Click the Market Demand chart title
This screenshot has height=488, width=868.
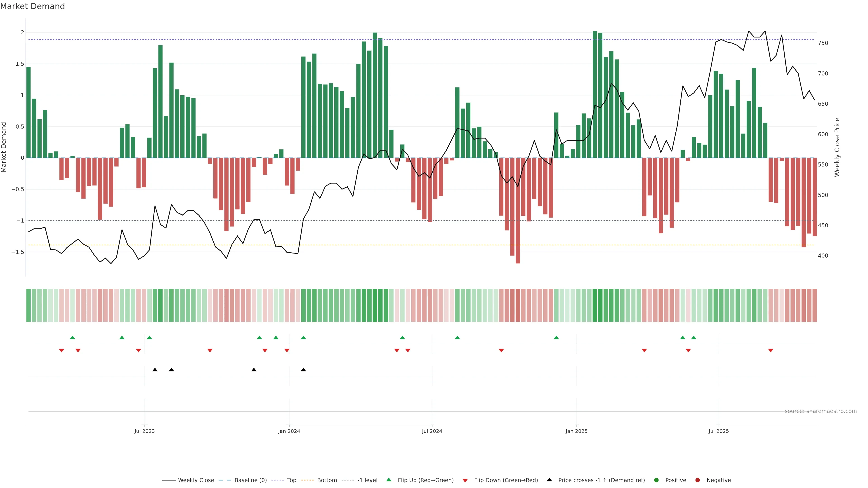click(x=32, y=6)
